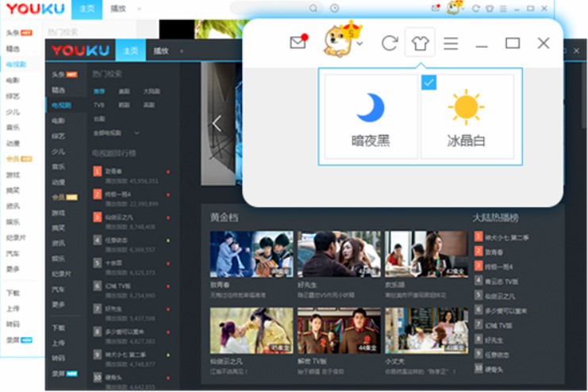Open 电影 in the dark window sidebar

pyautogui.click(x=59, y=121)
